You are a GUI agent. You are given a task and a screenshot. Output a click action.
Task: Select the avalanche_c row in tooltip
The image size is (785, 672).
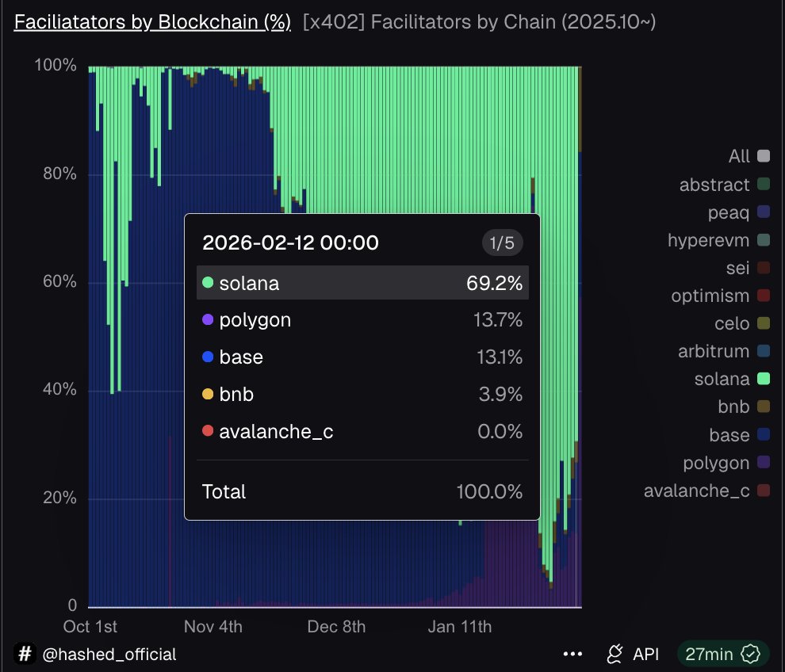[x=362, y=431]
